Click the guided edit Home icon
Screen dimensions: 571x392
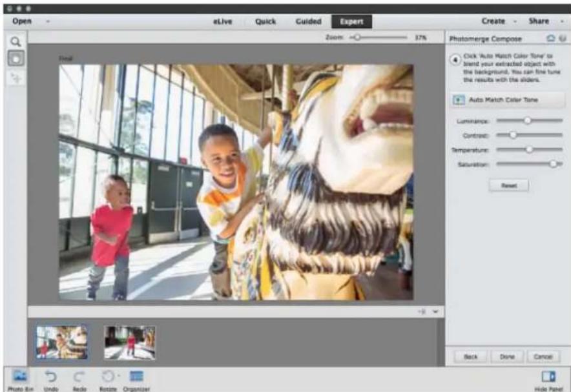point(550,37)
